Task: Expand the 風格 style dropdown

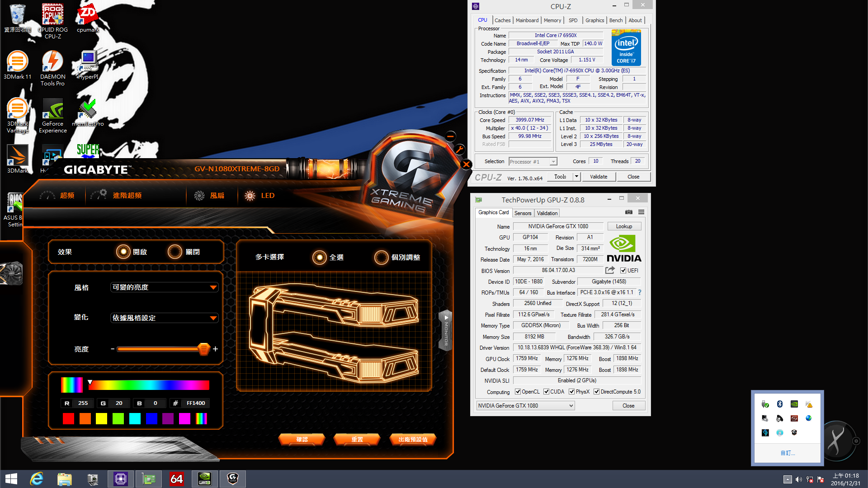Action: point(165,287)
